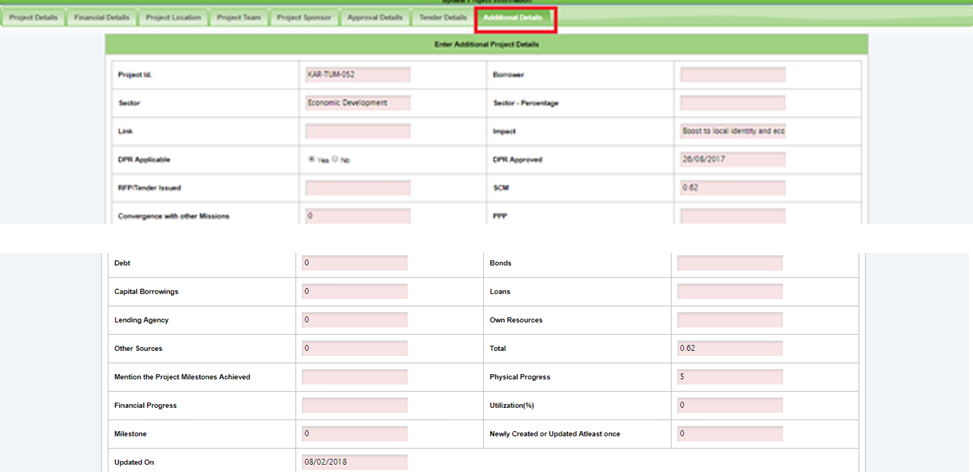Select No for DPR Applicable
This screenshot has height=472, width=973.
335,159
